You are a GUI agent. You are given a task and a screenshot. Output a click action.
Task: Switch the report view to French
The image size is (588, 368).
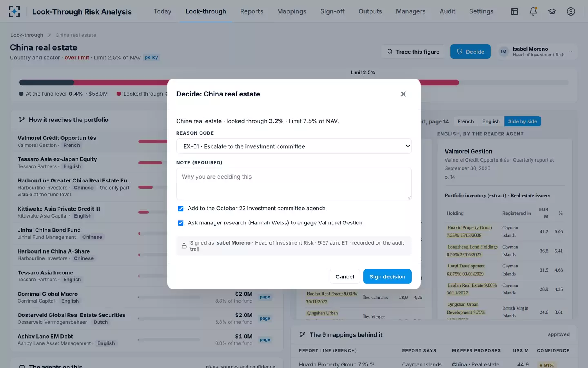pyautogui.click(x=465, y=121)
